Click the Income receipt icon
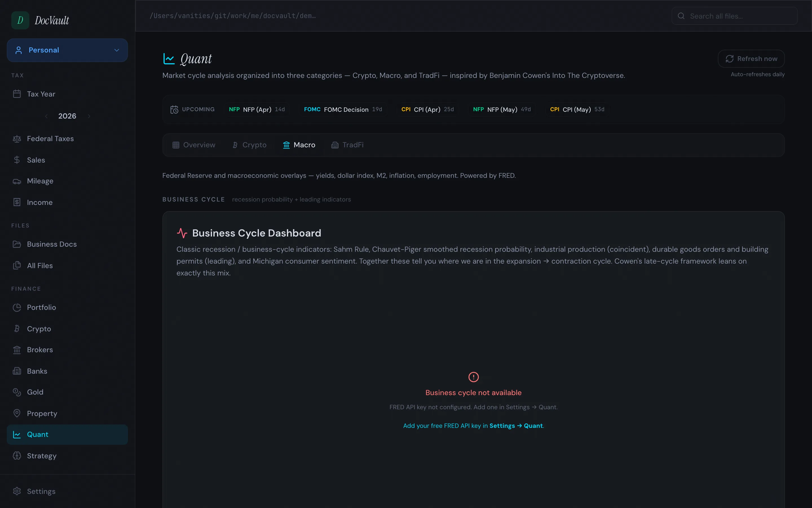Screen dimensions: 812x508 tap(17, 202)
